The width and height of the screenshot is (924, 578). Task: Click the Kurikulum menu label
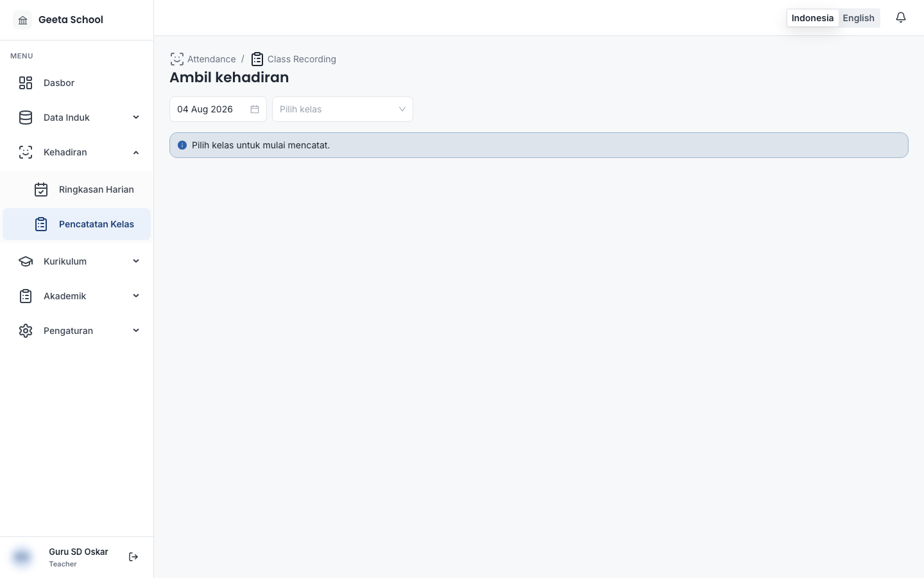[65, 261]
